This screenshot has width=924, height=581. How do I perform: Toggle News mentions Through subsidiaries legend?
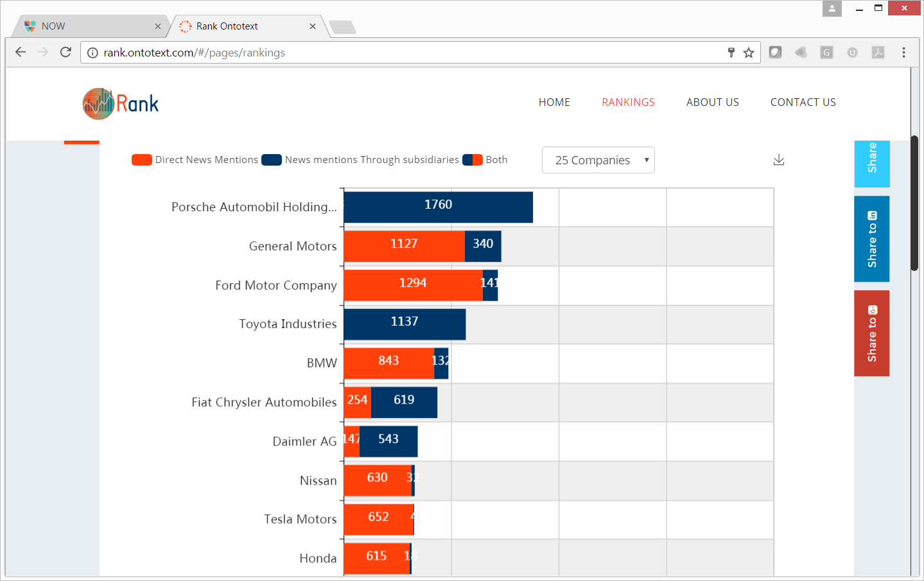coord(360,160)
